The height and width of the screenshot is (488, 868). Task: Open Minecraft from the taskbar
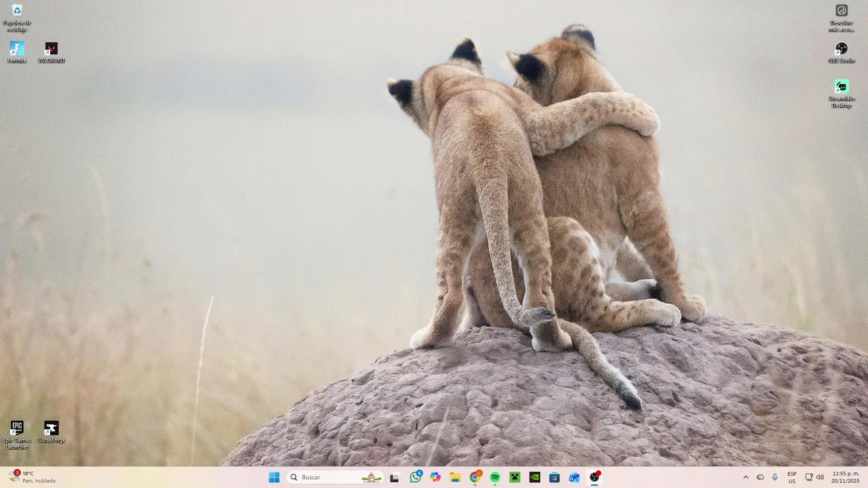click(x=515, y=477)
